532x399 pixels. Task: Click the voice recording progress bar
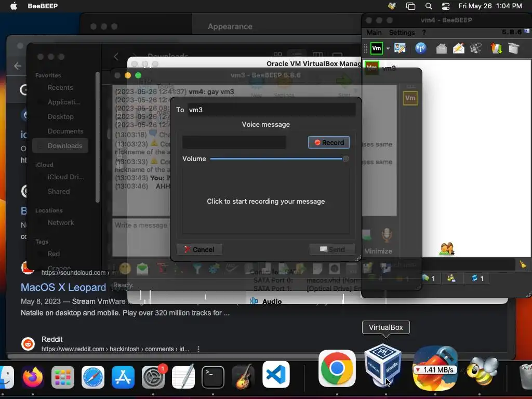[x=234, y=142]
